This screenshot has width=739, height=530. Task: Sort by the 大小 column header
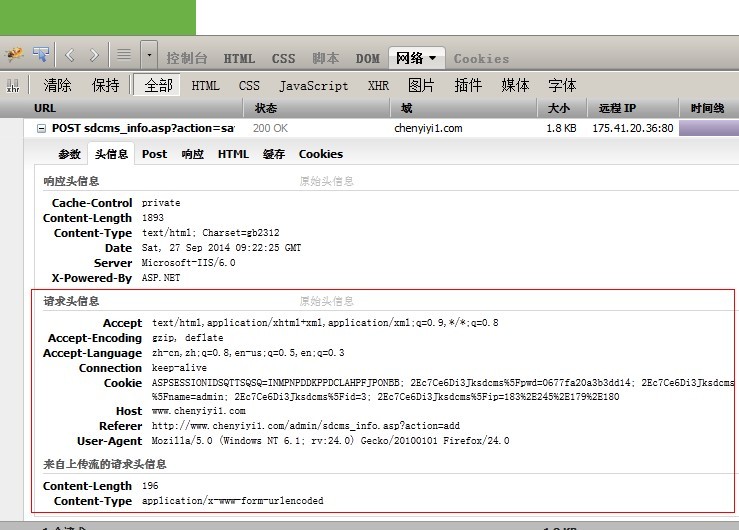558,108
